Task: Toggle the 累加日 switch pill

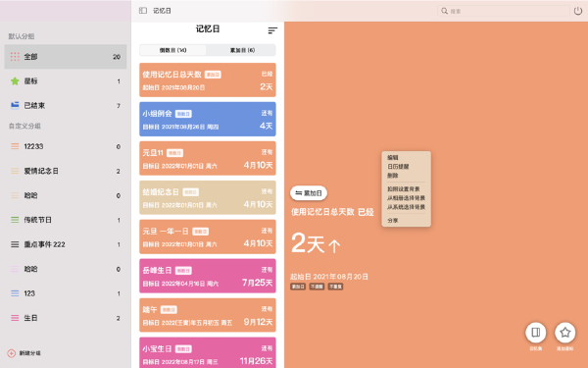Action: [x=309, y=193]
